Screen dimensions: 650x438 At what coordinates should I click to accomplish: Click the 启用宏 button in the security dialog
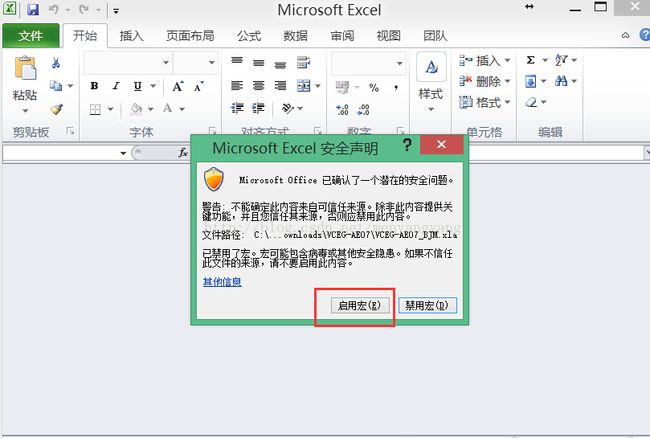[359, 306]
